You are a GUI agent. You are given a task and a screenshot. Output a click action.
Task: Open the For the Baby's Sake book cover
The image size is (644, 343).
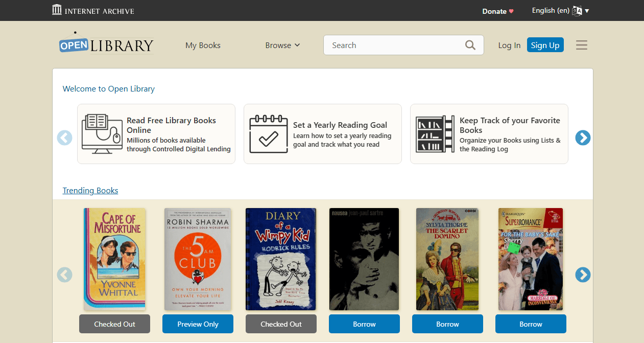[x=531, y=259]
